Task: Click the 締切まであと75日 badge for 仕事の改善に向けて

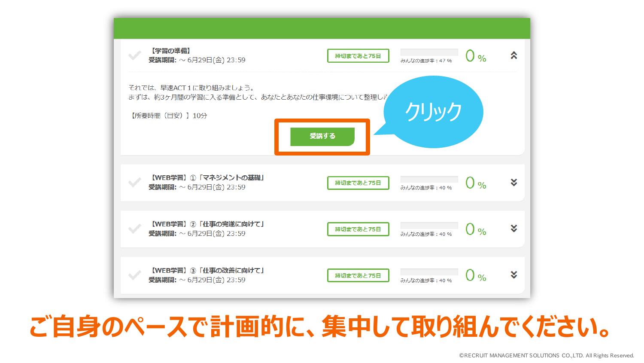Action: (358, 275)
